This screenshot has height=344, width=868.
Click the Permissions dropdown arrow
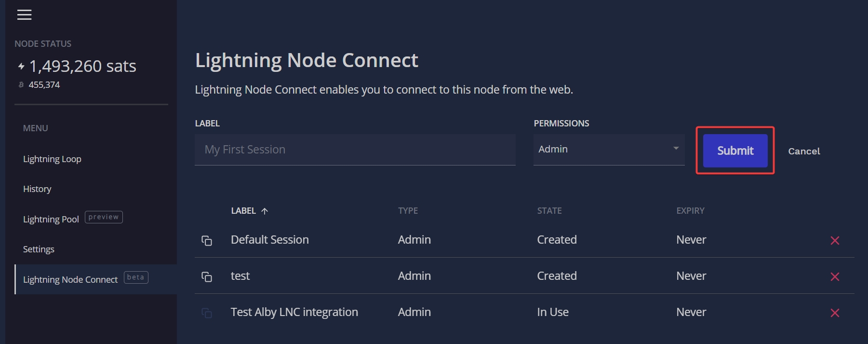pos(676,148)
